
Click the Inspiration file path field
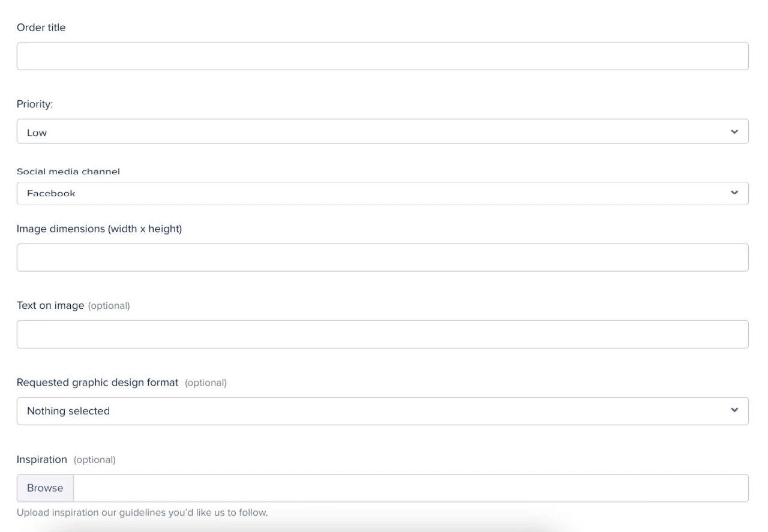411,488
